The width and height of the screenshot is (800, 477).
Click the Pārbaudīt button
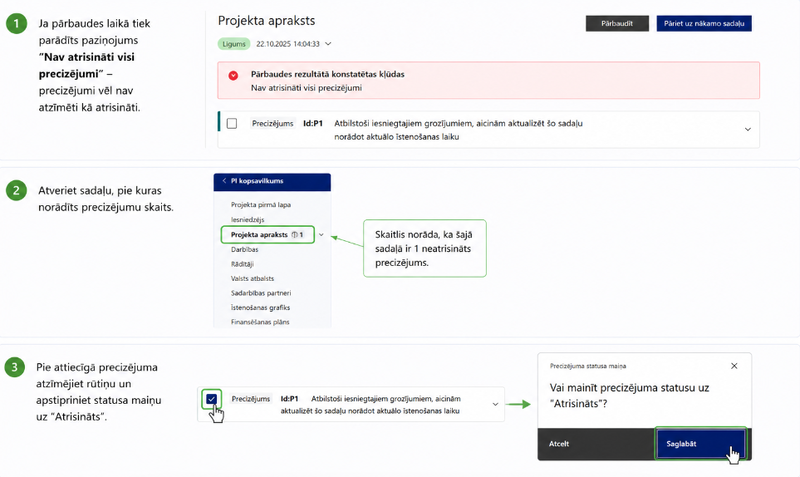click(x=617, y=23)
